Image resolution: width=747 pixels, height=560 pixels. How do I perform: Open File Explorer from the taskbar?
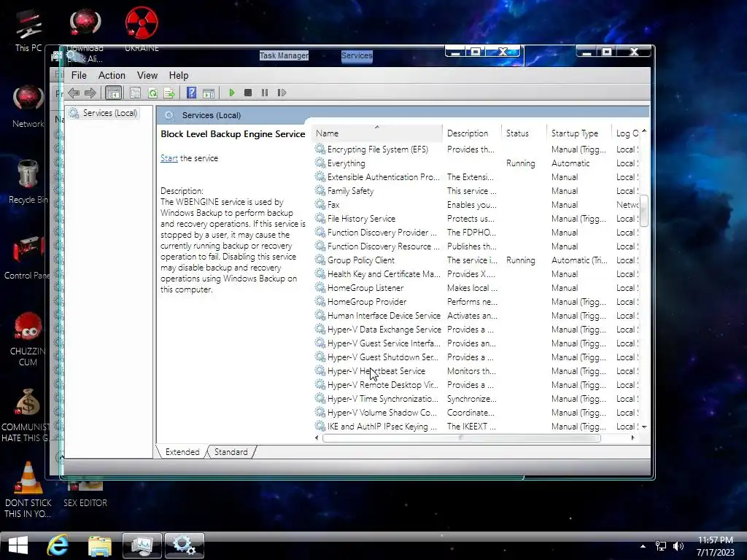tap(99, 545)
